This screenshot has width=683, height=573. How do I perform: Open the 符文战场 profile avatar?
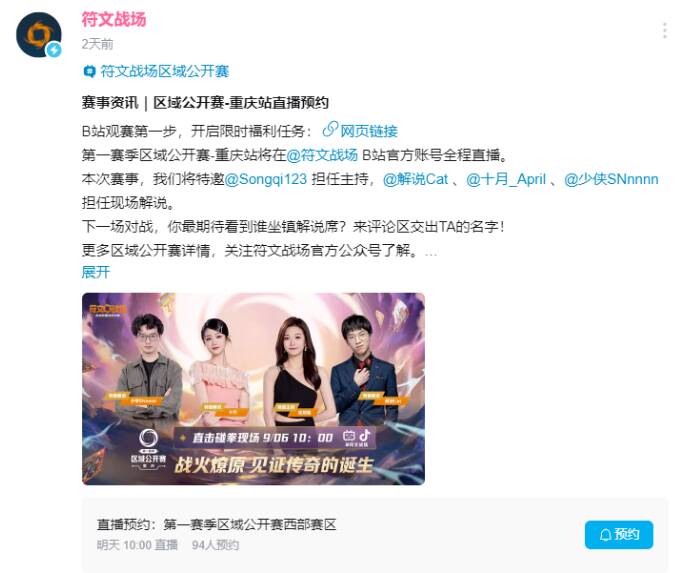pos(38,35)
